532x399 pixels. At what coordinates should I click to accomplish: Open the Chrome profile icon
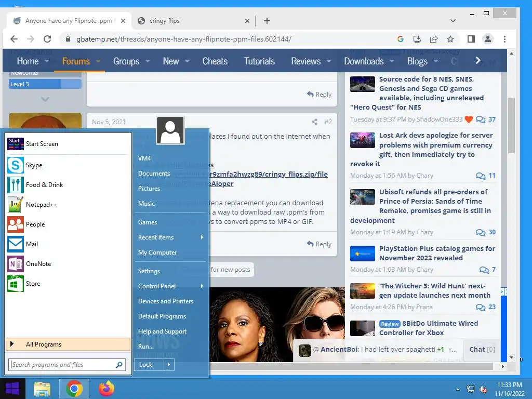(487, 39)
